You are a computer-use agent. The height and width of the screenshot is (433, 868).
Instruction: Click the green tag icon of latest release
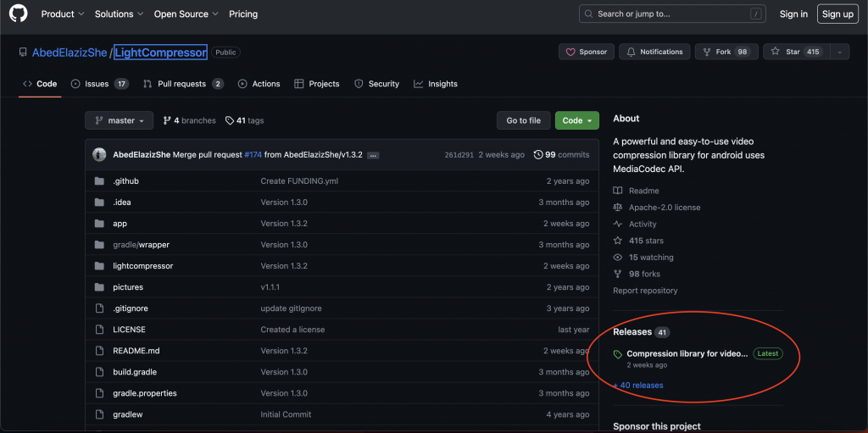618,354
